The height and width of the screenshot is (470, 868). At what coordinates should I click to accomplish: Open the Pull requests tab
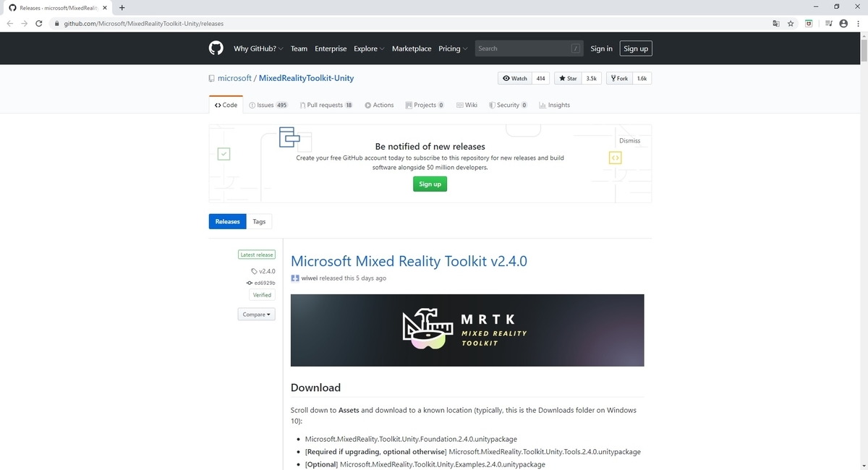pos(325,105)
